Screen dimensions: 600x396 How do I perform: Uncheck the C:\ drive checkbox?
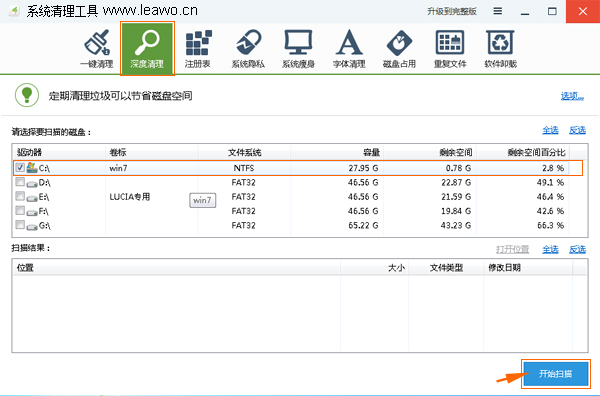20,167
